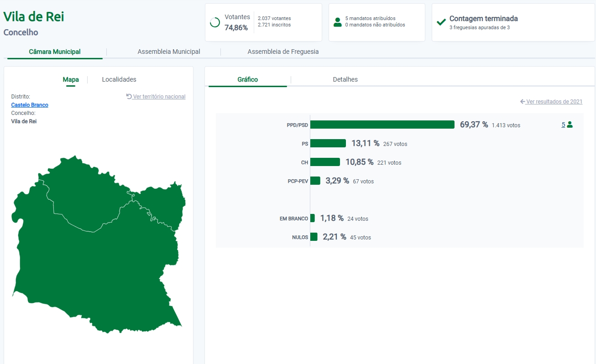Select the Gráfico view tab
This screenshot has height=364, width=596.
[x=247, y=80]
